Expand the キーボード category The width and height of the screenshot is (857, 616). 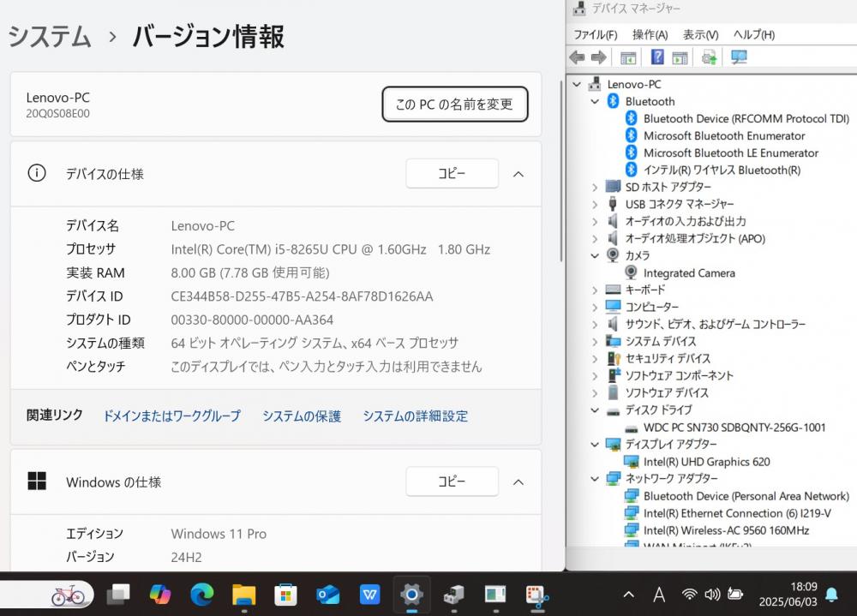(596, 290)
